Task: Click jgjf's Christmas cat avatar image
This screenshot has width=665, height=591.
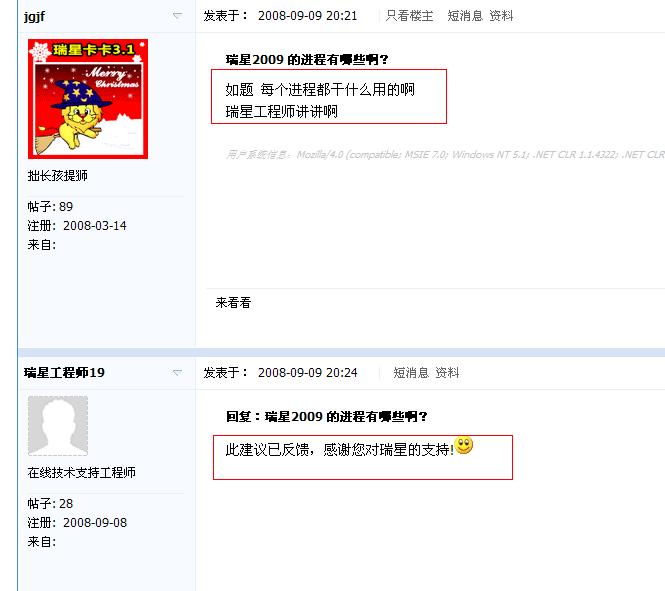Action: pos(88,99)
